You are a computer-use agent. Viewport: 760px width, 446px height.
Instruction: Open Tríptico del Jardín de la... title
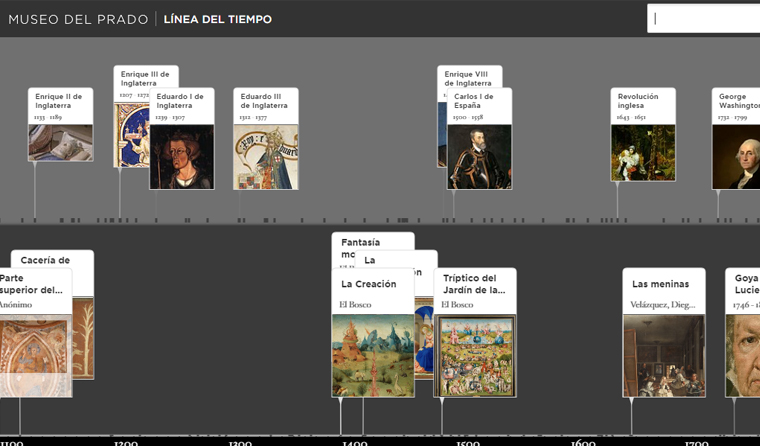474,284
